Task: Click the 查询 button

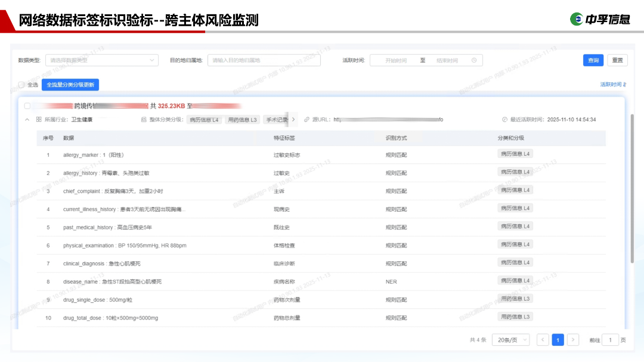Action: (593, 60)
